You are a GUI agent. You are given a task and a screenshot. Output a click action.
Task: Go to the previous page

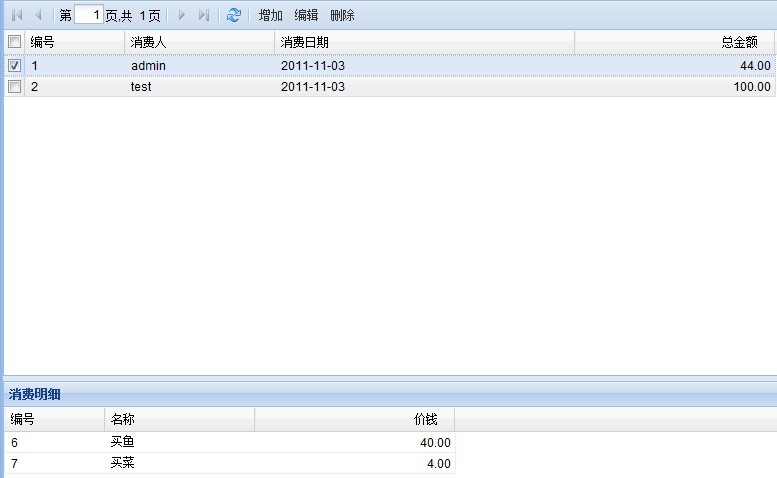(38, 15)
